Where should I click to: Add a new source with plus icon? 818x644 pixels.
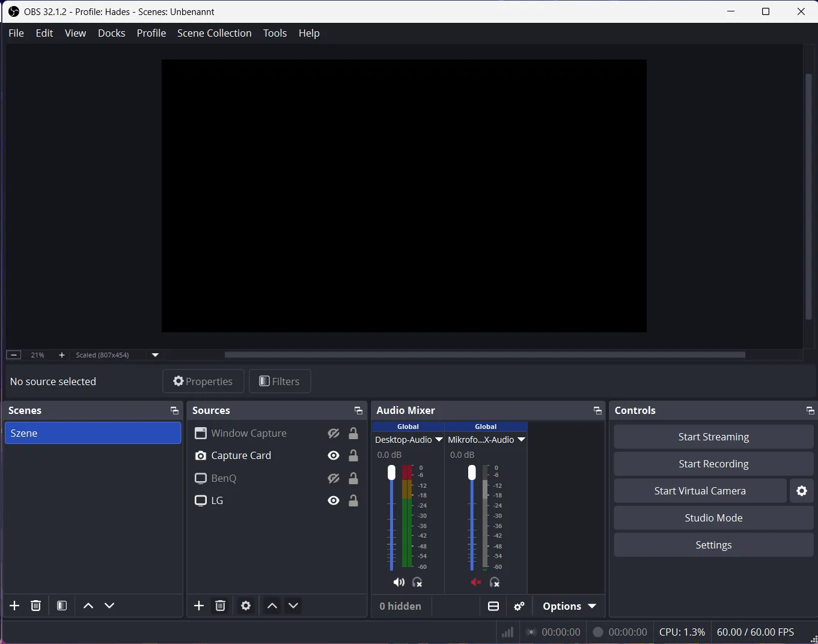coord(199,606)
